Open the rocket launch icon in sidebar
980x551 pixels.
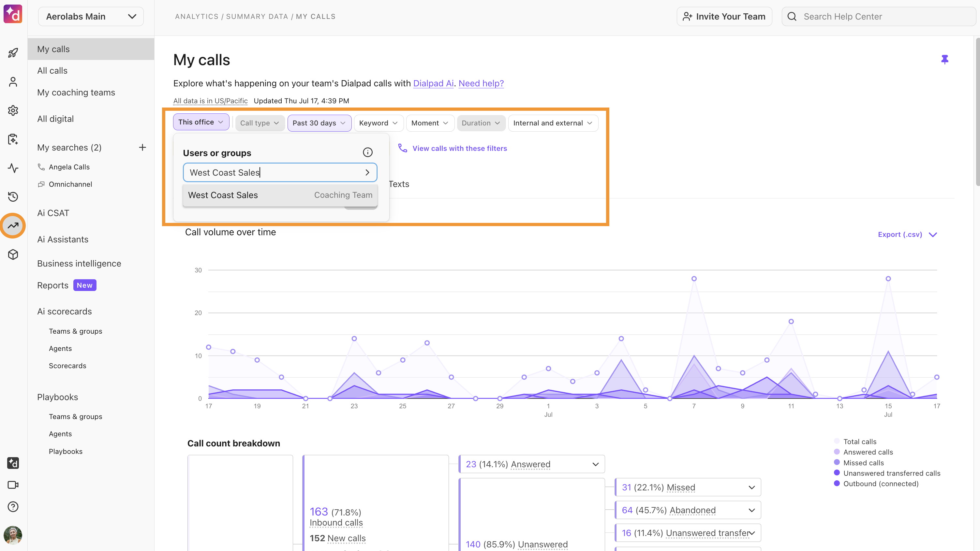[x=13, y=53]
